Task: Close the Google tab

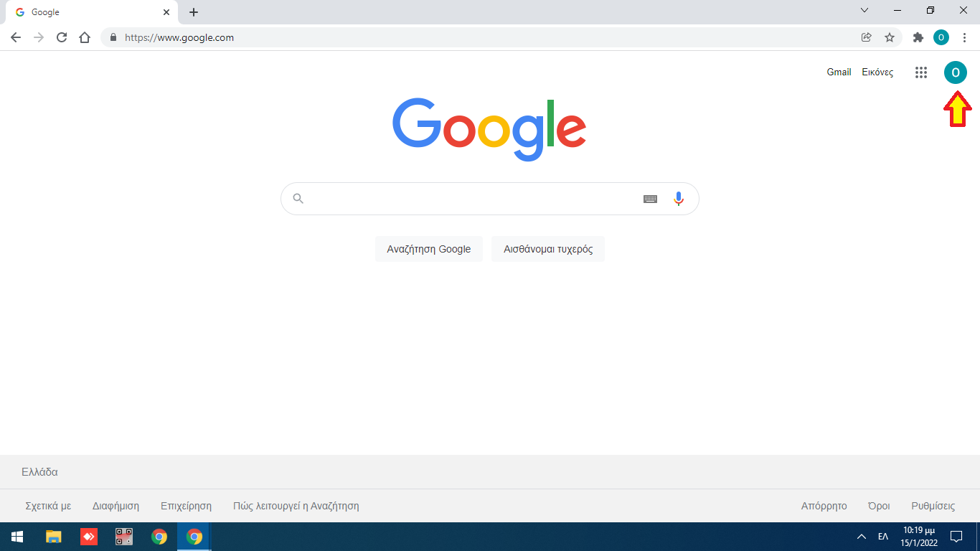Action: point(166,12)
